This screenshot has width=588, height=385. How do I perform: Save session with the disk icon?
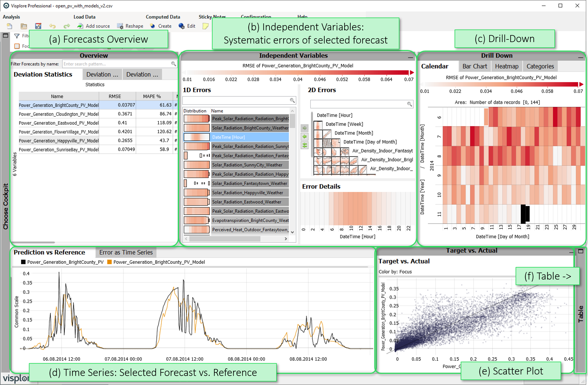[38, 26]
